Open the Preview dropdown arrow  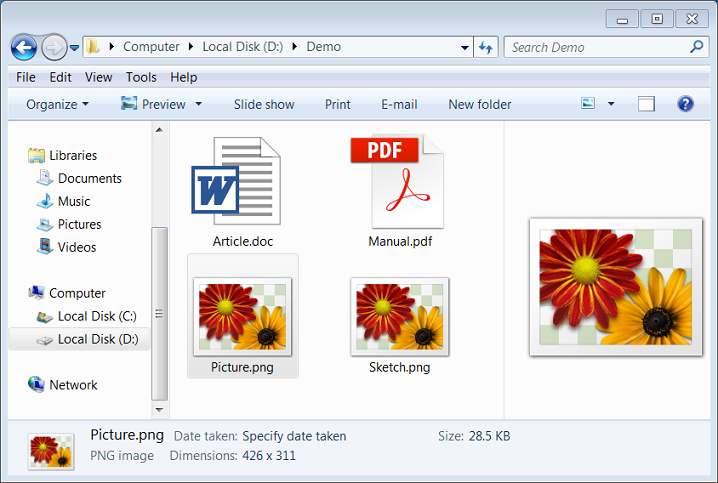click(x=199, y=104)
